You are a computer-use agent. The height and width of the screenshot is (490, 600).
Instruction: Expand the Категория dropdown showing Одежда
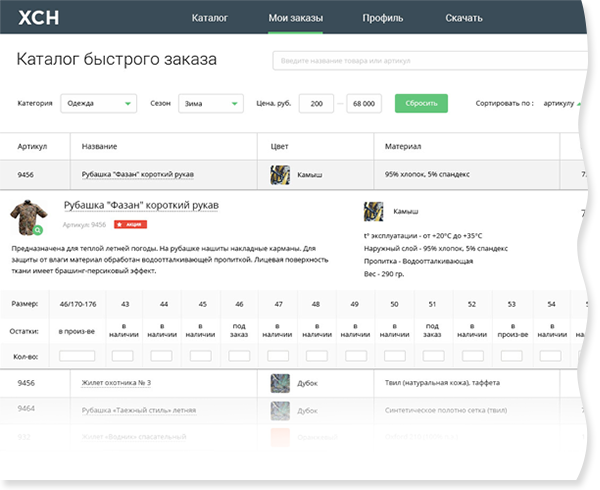coord(99,103)
